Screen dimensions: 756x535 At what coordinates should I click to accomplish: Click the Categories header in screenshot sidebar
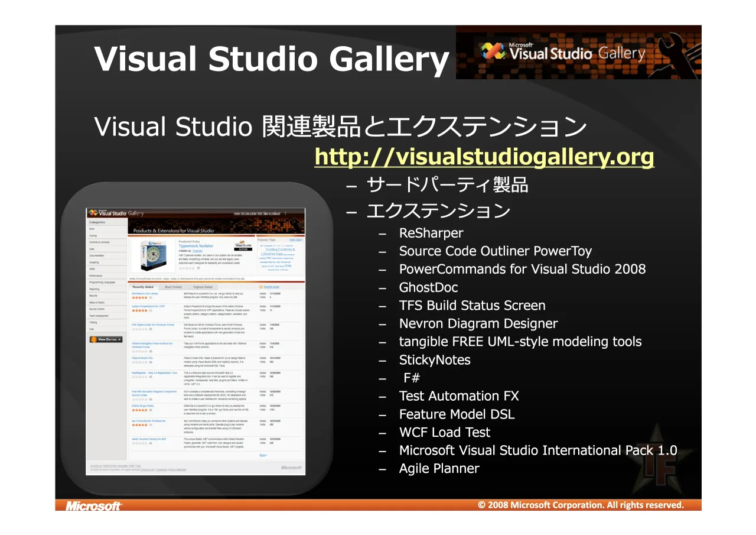97,222
